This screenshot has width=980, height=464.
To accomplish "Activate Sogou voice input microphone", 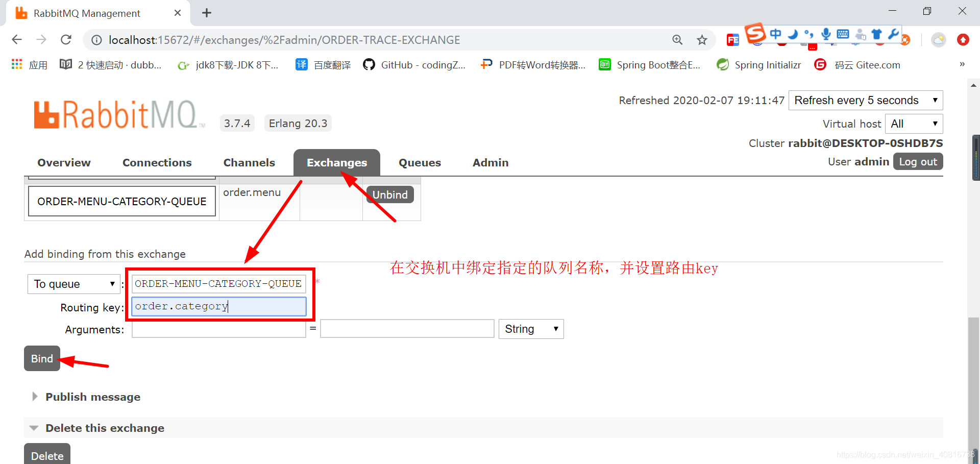I will tap(826, 34).
